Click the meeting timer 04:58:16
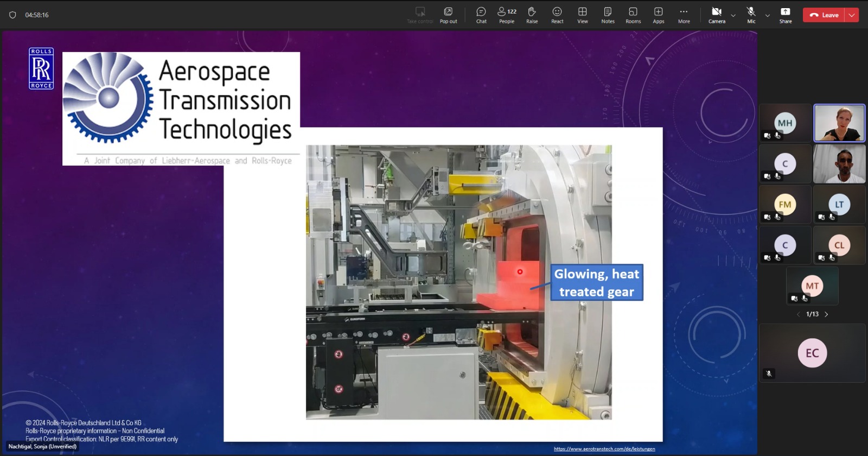 click(37, 15)
